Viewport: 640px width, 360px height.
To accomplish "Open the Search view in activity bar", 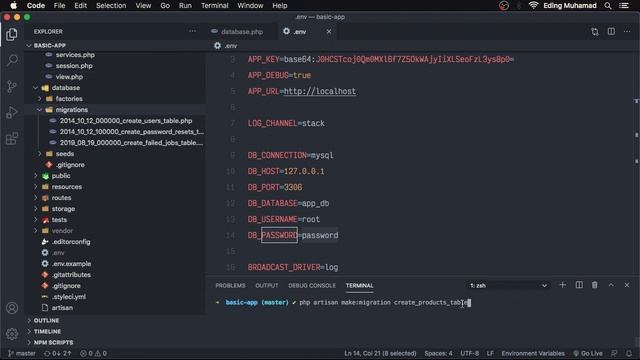I will (x=12, y=60).
